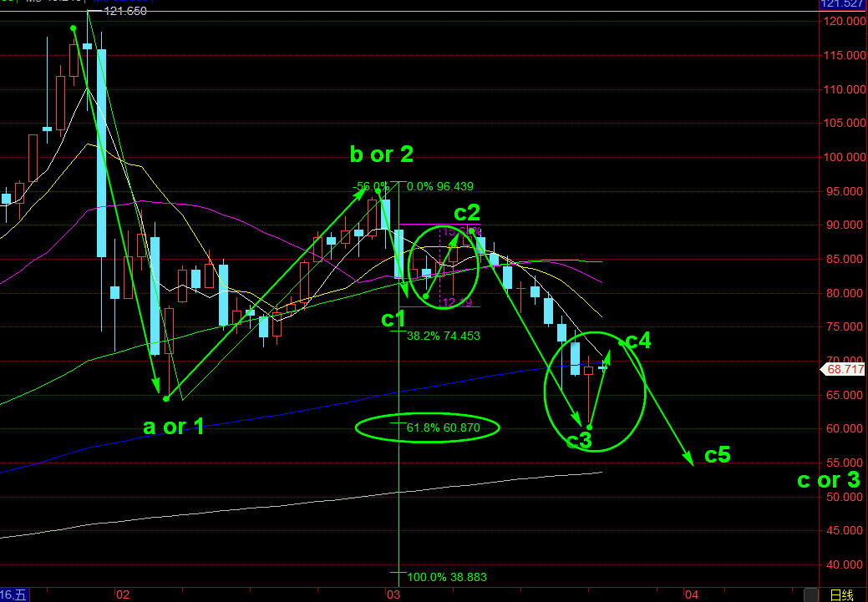Open the 日线 period selector

pyautogui.click(x=841, y=594)
